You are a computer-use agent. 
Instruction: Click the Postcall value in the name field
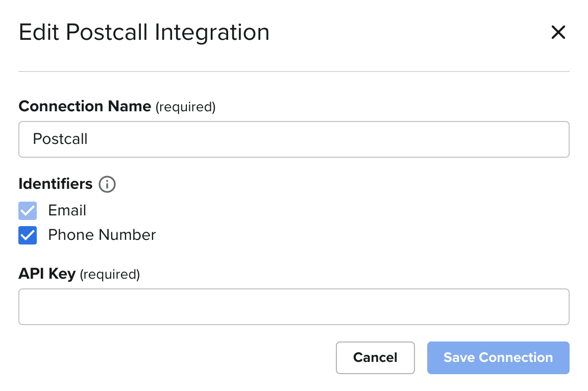(60, 139)
